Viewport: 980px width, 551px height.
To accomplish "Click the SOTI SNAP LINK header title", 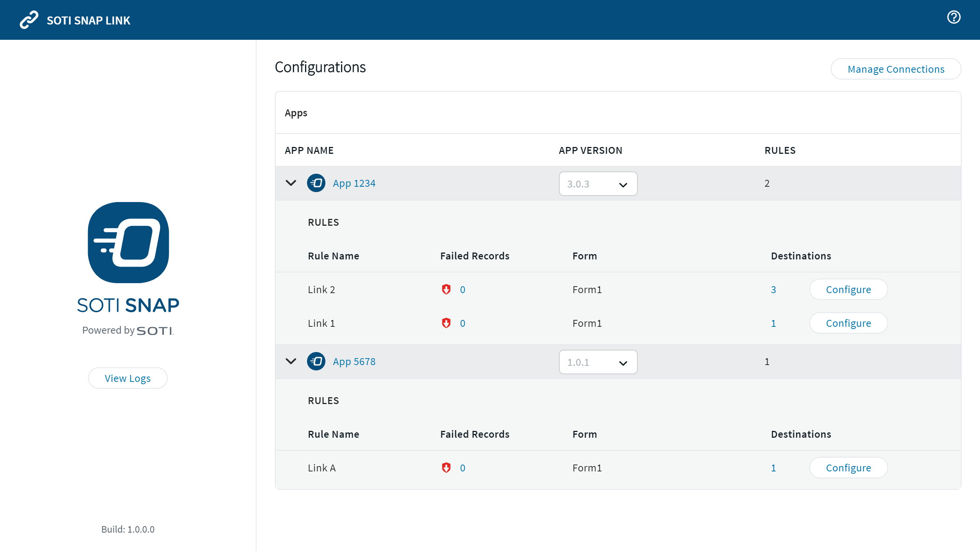I will [x=88, y=20].
